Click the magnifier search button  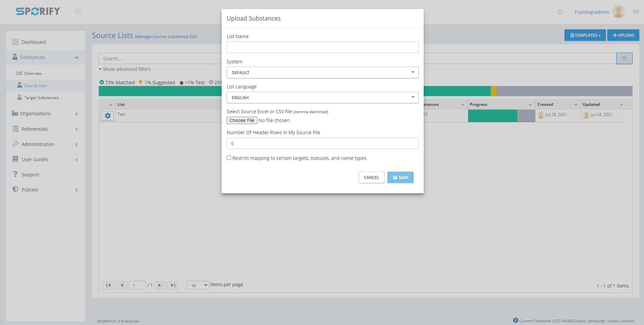coord(624,58)
